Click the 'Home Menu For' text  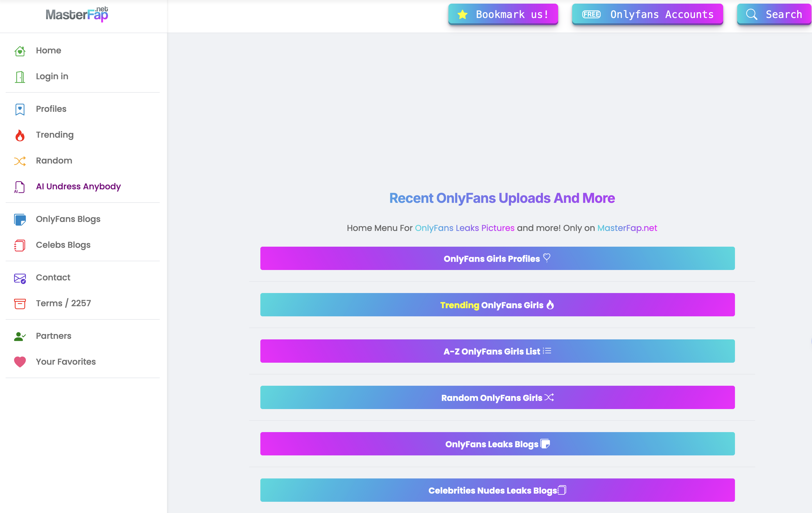point(380,228)
